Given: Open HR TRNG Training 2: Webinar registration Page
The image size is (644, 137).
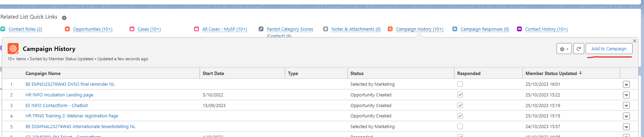Looking at the screenshot, I should [x=72, y=116].
